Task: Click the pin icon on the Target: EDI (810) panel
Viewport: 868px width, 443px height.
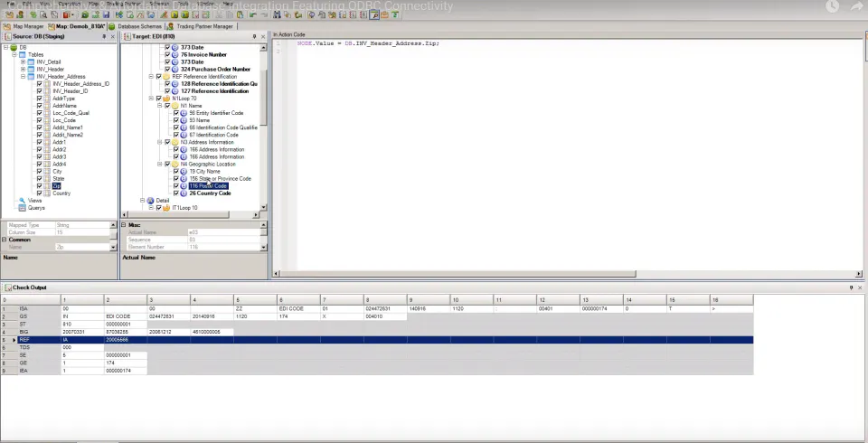Action: 255,36
